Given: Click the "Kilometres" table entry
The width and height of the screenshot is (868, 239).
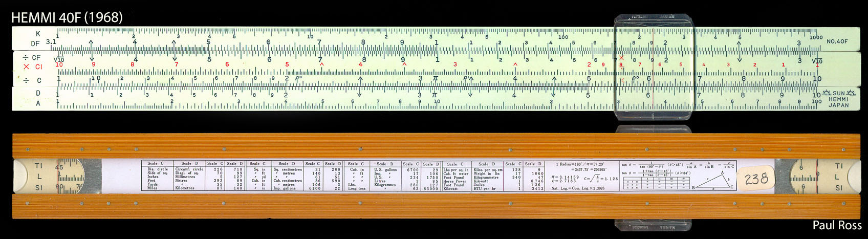Looking at the screenshot, I should [x=185, y=188].
